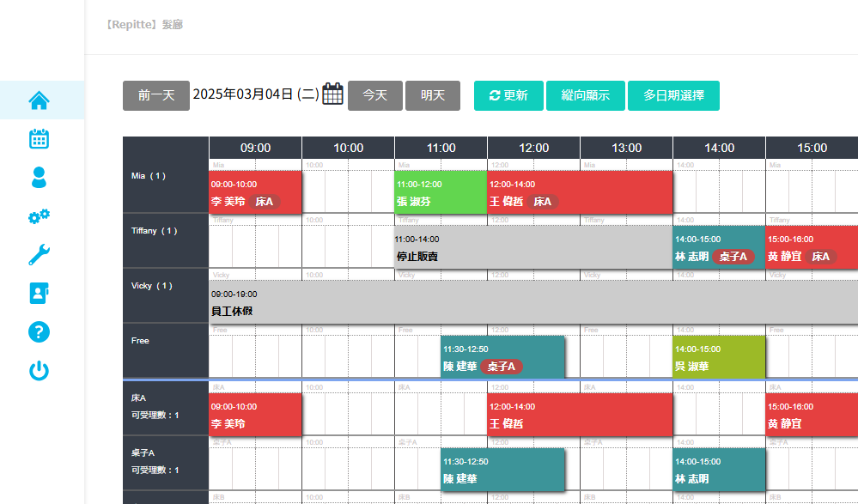Click the home icon in sidebar
Viewport: 858px width, 504px height.
pyautogui.click(x=40, y=100)
